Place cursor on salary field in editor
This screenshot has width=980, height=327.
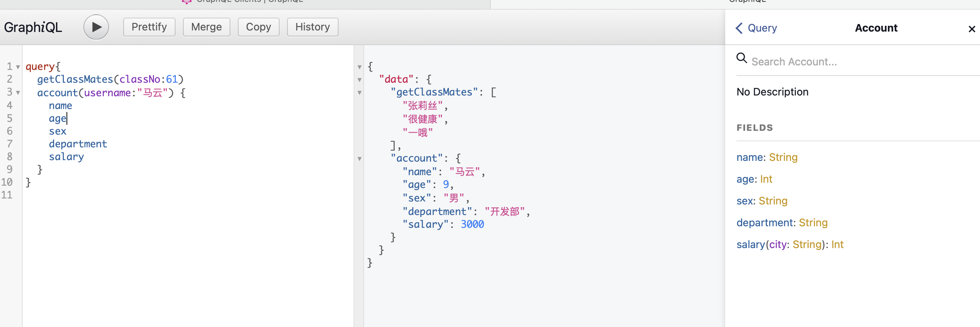point(66,157)
